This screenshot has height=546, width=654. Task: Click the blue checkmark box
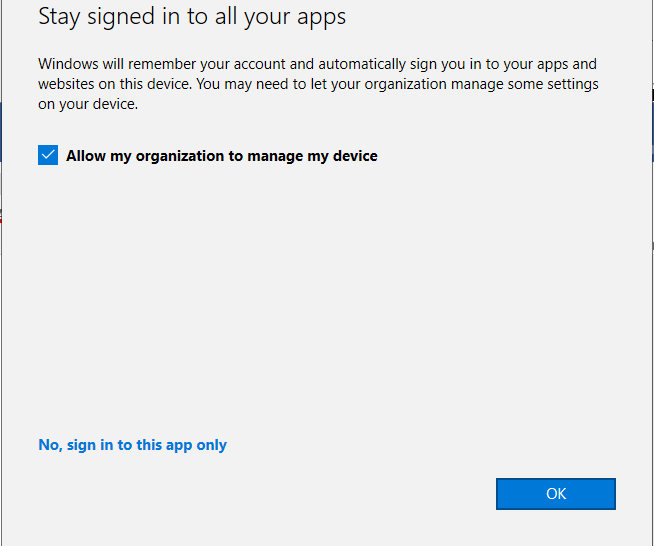click(x=48, y=155)
